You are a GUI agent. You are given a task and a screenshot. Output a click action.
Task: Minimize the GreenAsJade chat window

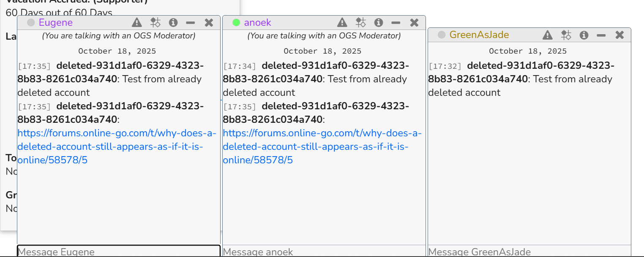pos(601,35)
